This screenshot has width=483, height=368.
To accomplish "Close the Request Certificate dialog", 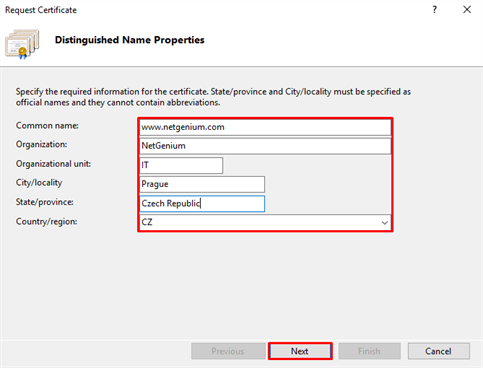I will pyautogui.click(x=467, y=10).
